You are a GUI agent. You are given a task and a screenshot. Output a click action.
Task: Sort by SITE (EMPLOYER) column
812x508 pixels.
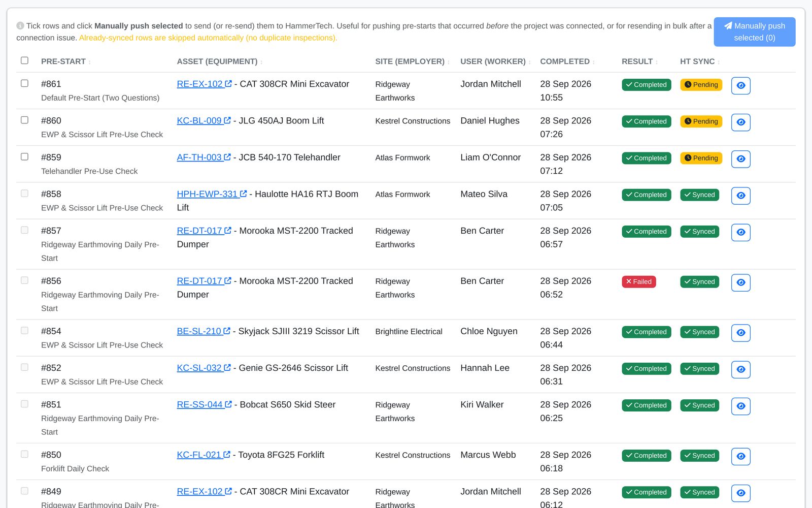pyautogui.click(x=413, y=61)
